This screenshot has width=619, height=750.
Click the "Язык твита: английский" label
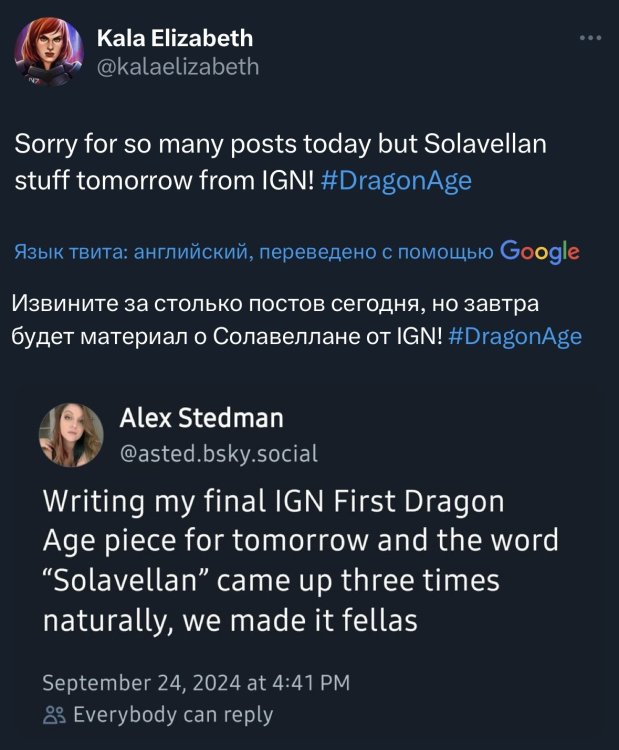click(132, 253)
